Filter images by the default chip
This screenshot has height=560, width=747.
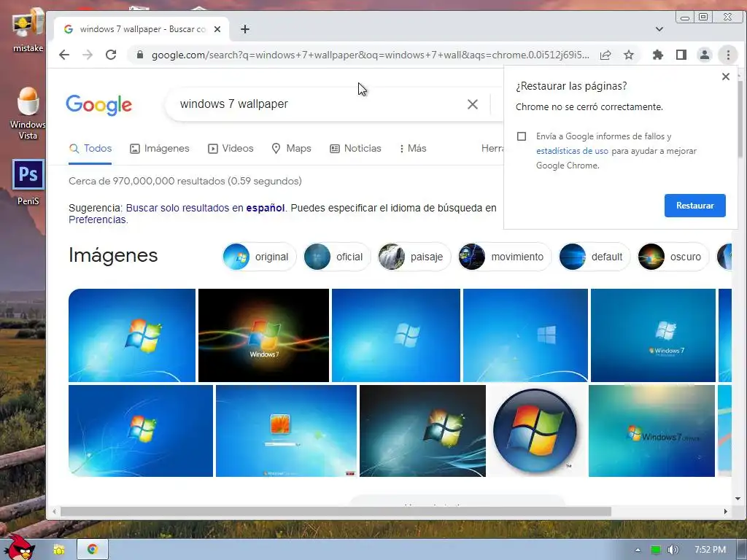tap(594, 257)
